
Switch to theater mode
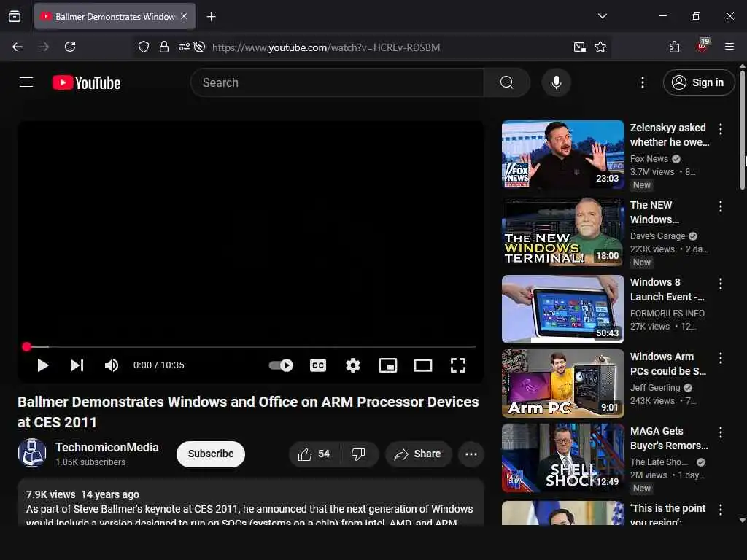pos(423,365)
